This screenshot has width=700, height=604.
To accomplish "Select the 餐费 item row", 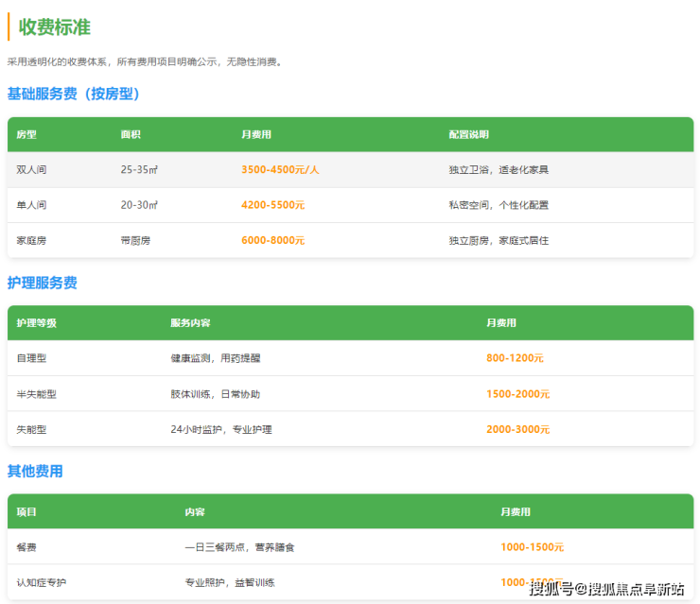I will click(26, 547).
